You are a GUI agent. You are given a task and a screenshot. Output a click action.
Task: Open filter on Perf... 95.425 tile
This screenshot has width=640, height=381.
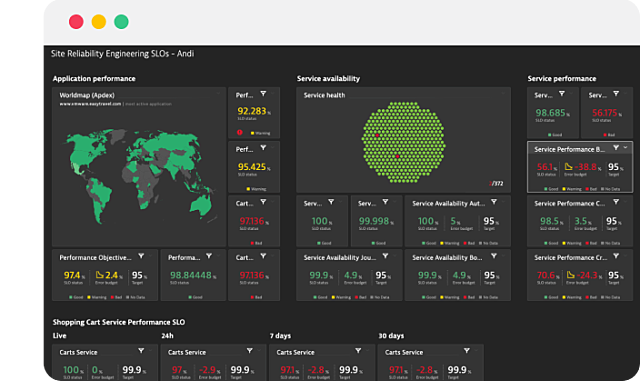tap(263, 148)
